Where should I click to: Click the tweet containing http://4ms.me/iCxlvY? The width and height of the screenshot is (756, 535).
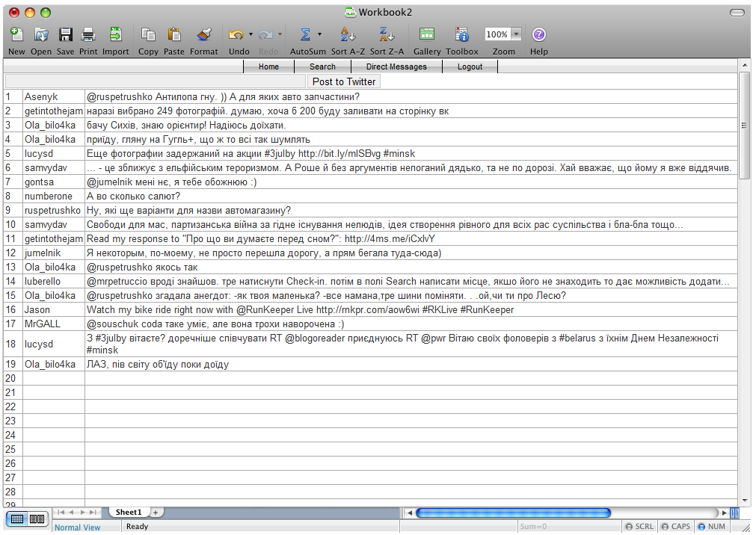point(411,239)
